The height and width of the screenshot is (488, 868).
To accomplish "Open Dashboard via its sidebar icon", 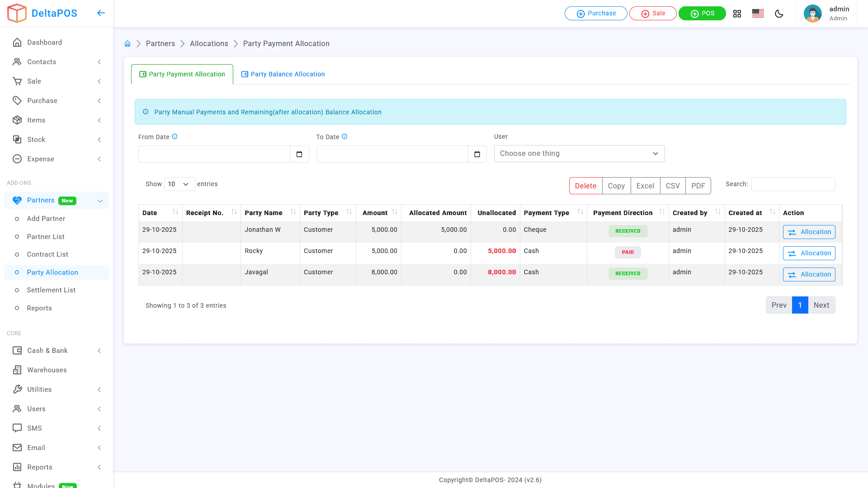I will [17, 42].
